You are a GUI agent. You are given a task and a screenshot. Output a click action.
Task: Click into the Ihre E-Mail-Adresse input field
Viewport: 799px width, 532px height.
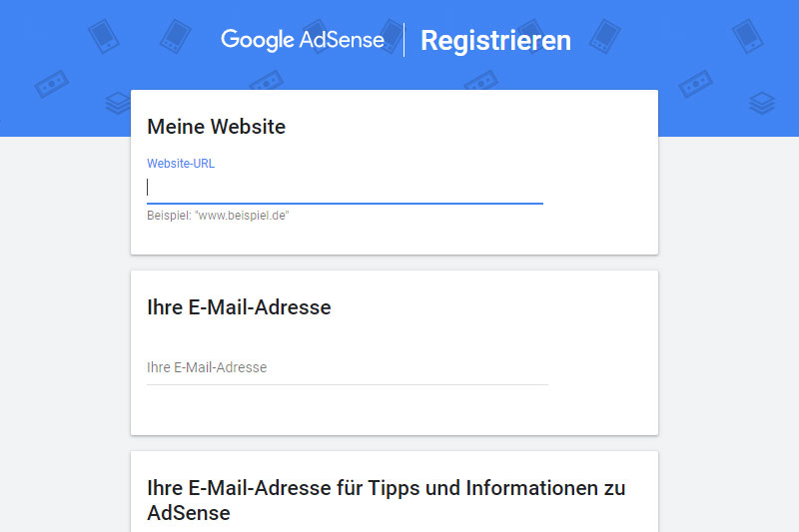point(347,368)
